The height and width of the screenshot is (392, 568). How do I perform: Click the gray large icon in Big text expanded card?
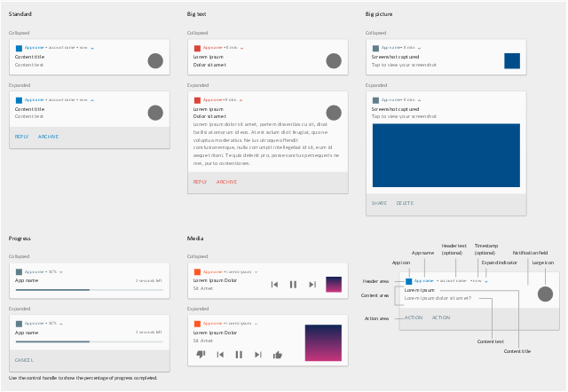coord(334,113)
